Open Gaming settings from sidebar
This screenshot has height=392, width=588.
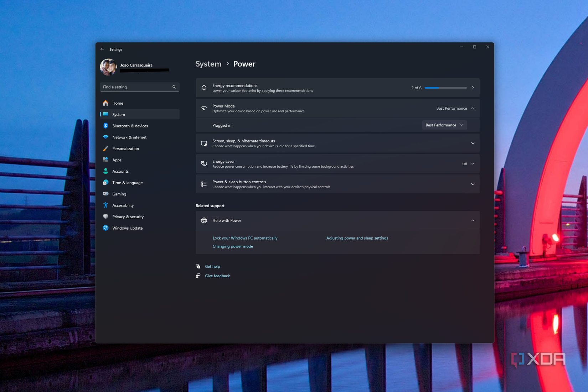pos(119,194)
